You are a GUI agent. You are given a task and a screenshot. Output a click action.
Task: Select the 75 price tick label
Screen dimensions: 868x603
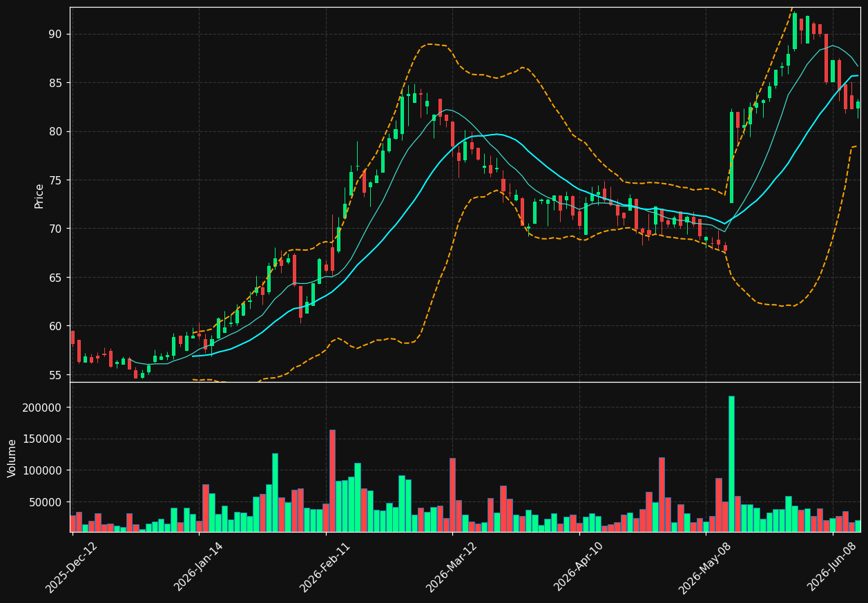click(x=55, y=180)
